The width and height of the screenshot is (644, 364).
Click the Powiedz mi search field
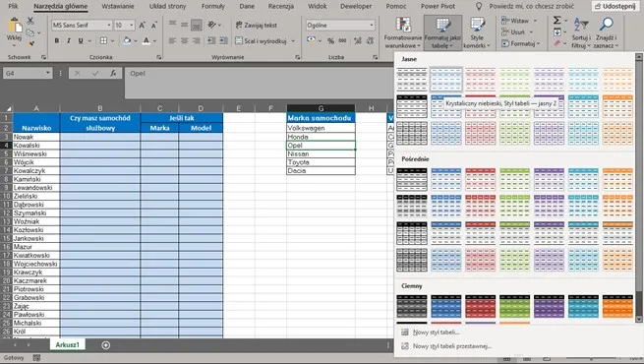[x=532, y=6]
